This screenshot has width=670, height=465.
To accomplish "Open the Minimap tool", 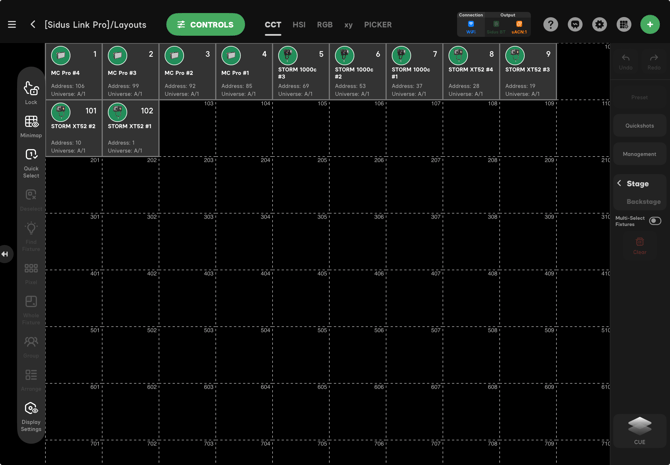I will click(x=31, y=124).
